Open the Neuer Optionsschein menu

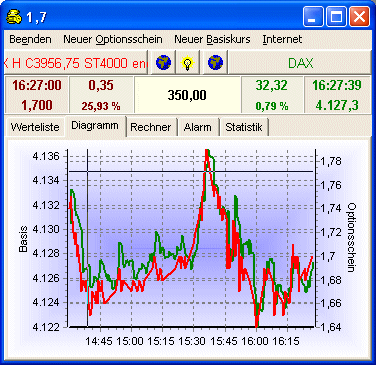[113, 39]
